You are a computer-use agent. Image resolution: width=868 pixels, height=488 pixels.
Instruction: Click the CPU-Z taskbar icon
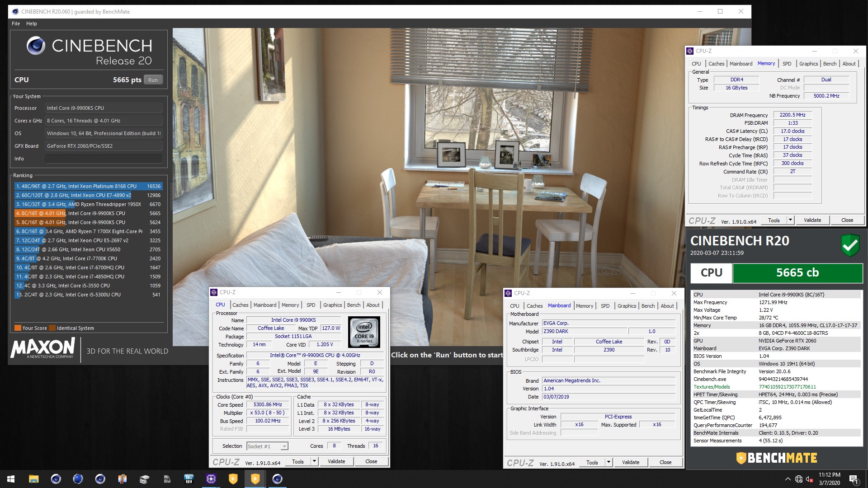coord(211,479)
